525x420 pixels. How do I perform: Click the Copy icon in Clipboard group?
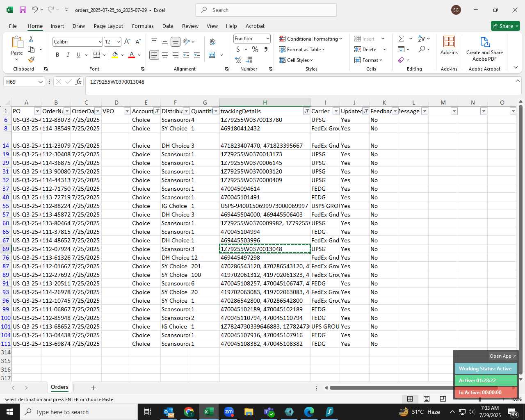point(31,49)
